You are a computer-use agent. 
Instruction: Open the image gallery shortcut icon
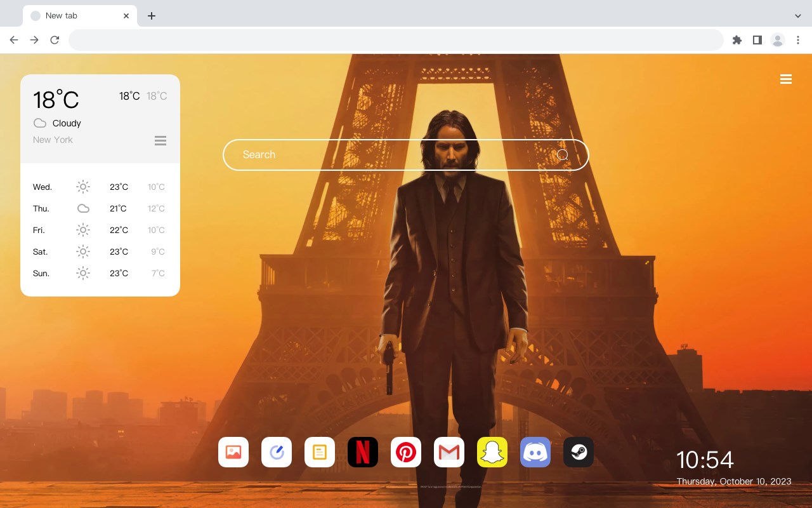point(233,452)
